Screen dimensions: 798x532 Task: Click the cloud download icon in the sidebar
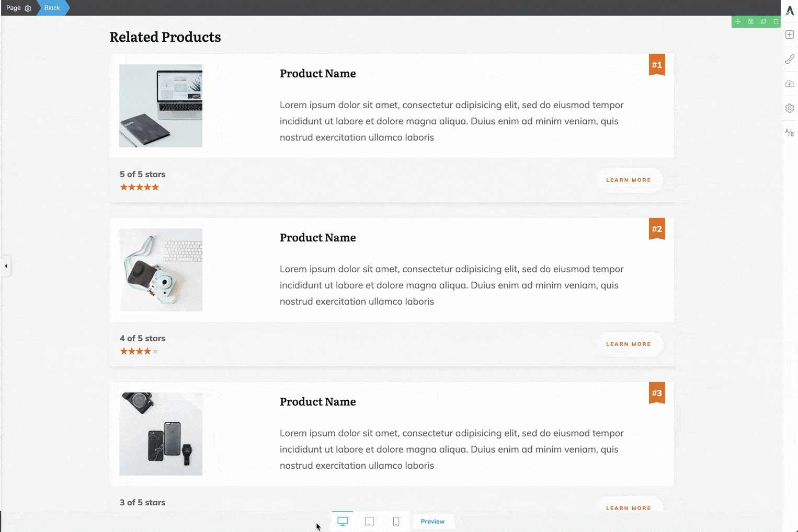(790, 83)
